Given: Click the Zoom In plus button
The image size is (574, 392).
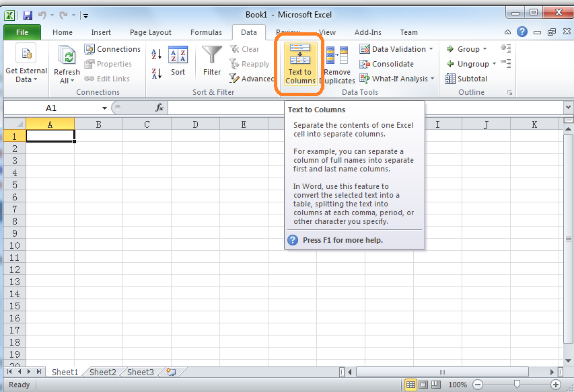Looking at the screenshot, I should pos(556,385).
